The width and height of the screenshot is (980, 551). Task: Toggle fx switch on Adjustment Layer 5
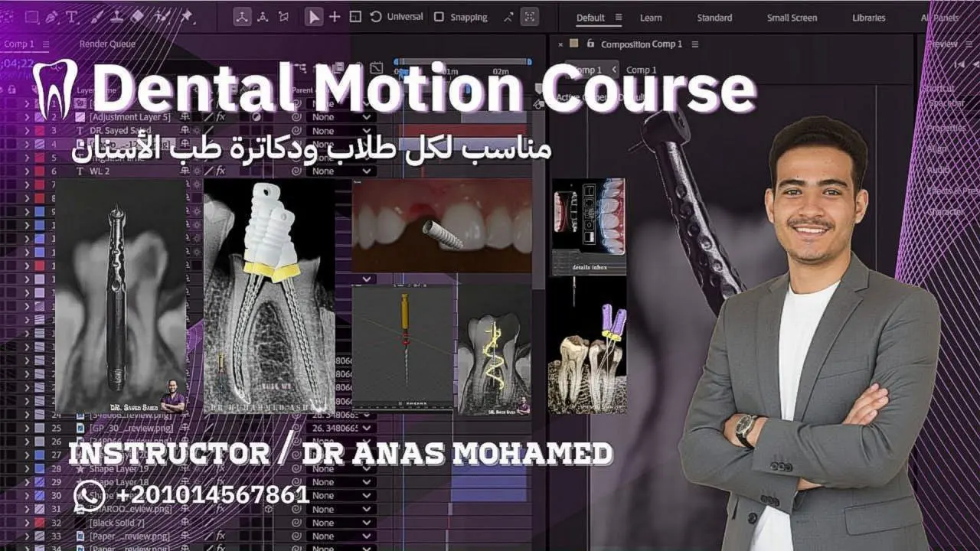pos(220,117)
